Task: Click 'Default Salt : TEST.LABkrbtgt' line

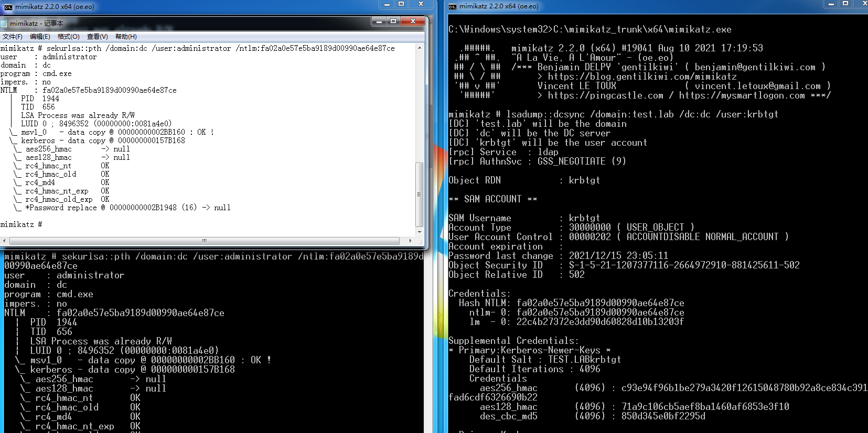Action: pos(545,360)
